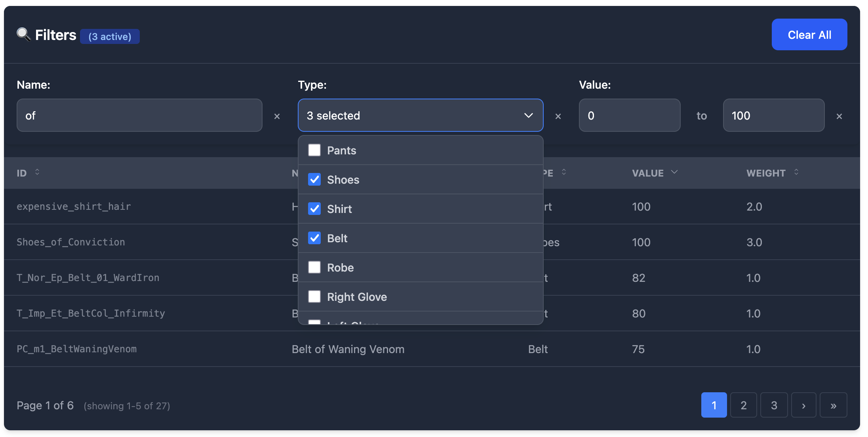The width and height of the screenshot is (868, 437).
Task: Sort the TYPE column
Action: tap(564, 172)
